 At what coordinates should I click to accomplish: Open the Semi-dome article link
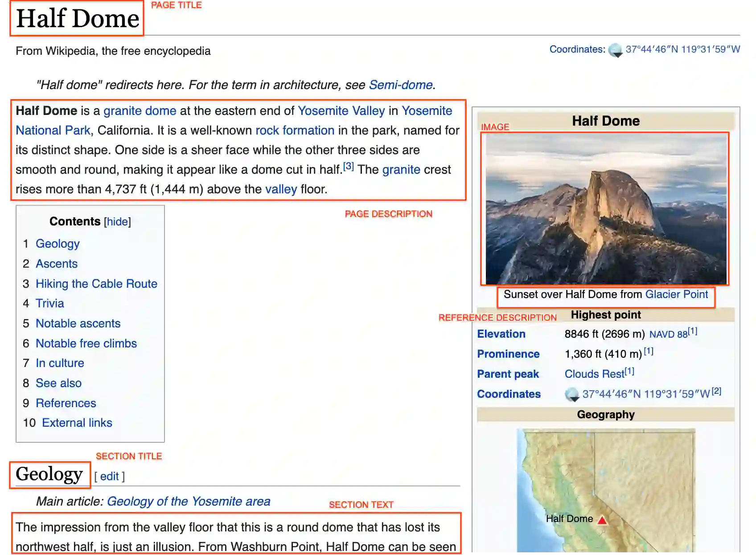[x=401, y=85]
